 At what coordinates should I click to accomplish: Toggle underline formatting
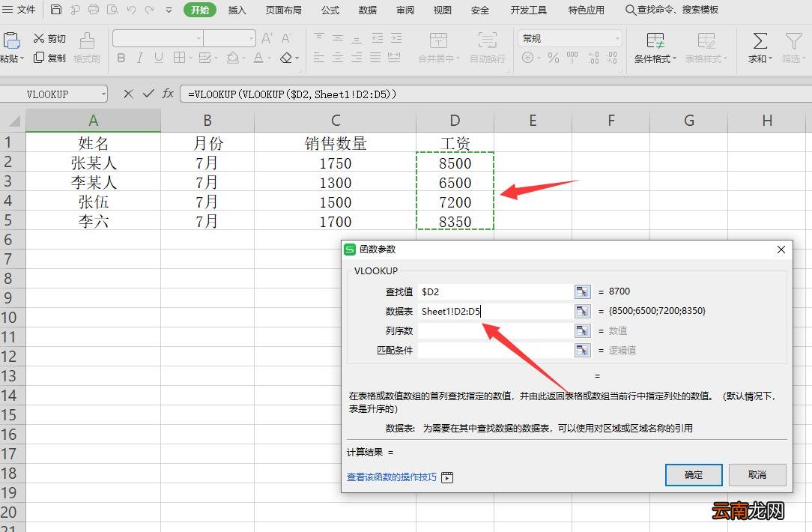159,58
